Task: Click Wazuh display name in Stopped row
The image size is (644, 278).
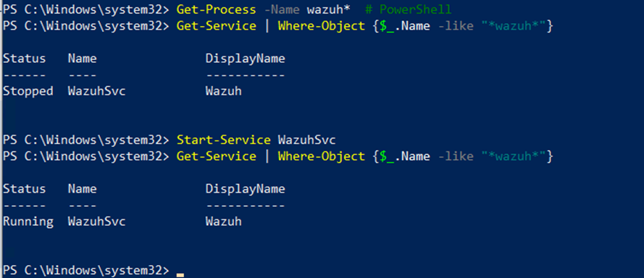Action: click(223, 91)
